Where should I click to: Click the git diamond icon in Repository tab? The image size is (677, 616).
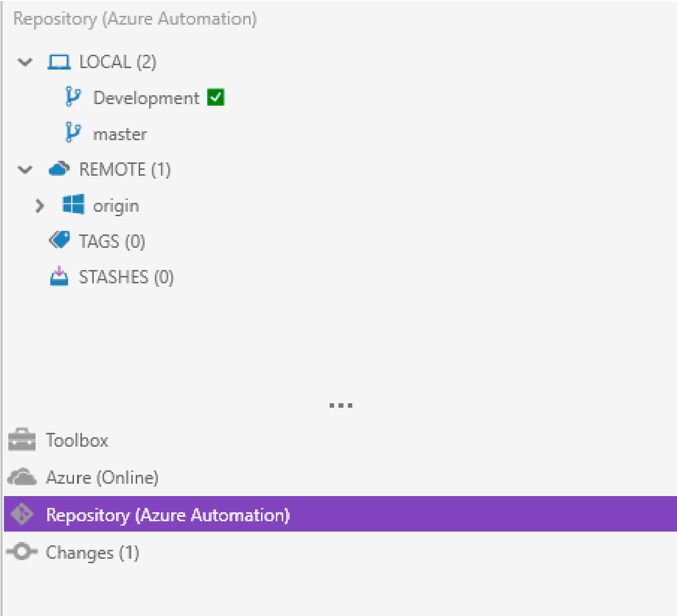[22, 514]
